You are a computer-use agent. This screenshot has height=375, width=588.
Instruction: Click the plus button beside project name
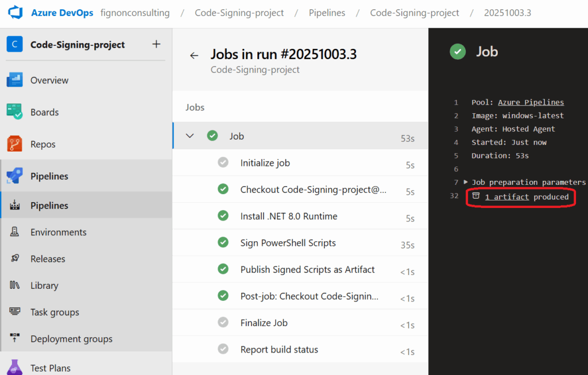pos(156,44)
